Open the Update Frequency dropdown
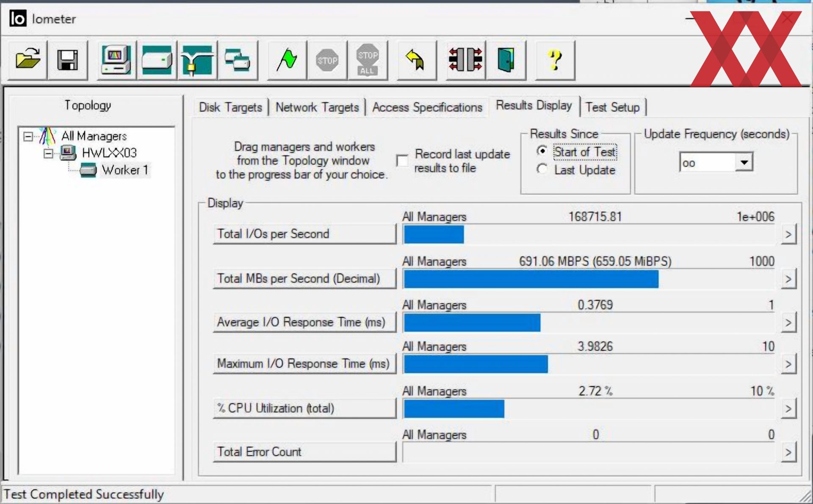Screen dimensions: 813x504 pyautogui.click(x=744, y=162)
